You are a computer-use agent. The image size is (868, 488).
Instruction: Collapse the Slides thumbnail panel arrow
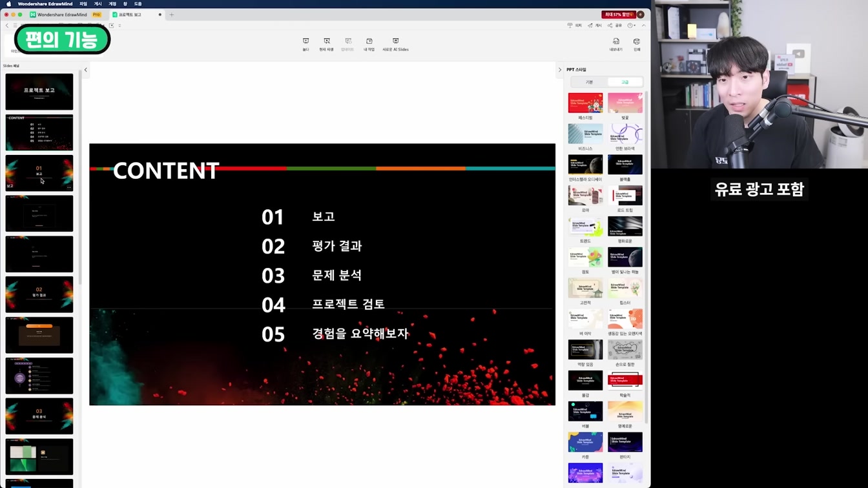[85, 70]
